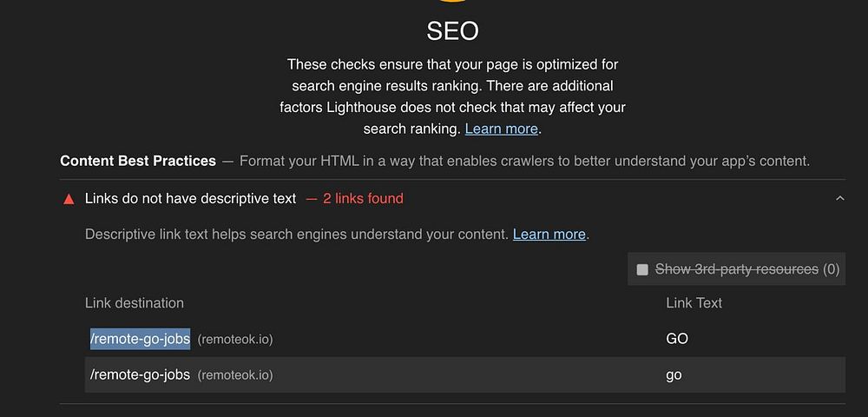Click the (remoteok.io) host in second row
The width and height of the screenshot is (868, 417).
(234, 375)
